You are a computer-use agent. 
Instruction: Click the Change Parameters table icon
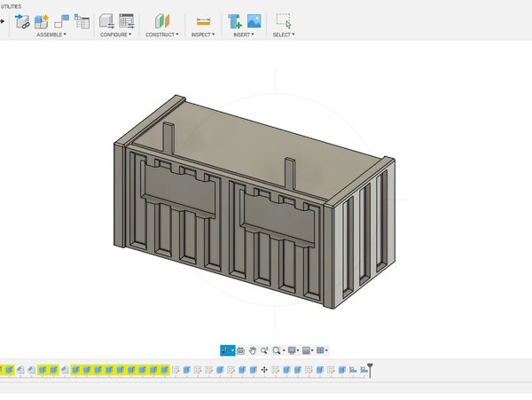tap(127, 20)
